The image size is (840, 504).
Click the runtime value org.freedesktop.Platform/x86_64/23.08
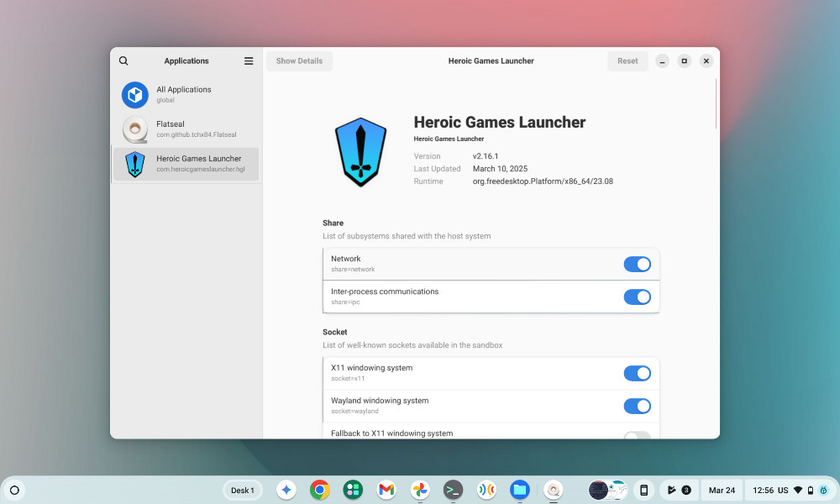tap(543, 181)
